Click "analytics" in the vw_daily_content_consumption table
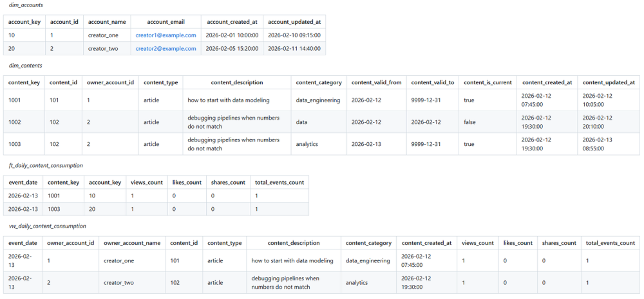The height and width of the screenshot is (299, 644). [357, 282]
